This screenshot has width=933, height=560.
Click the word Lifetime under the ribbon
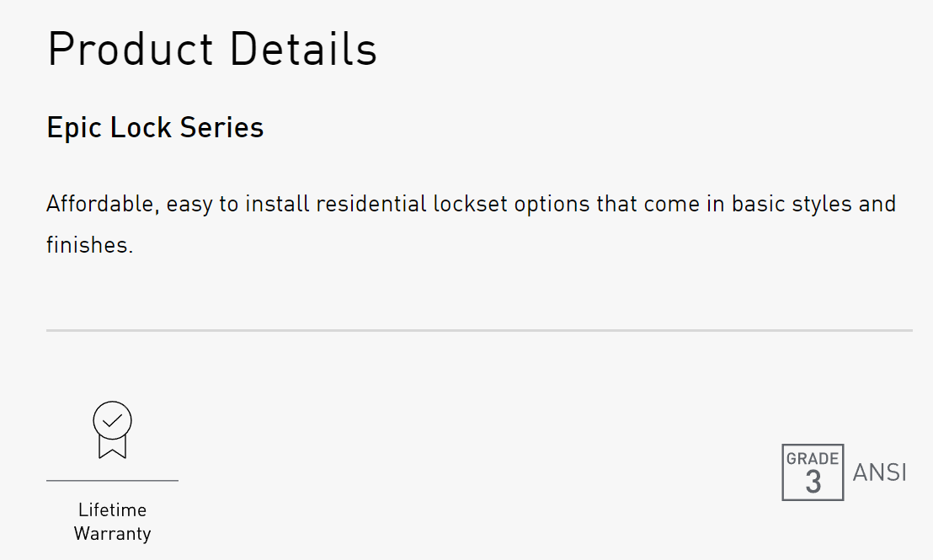(x=112, y=509)
